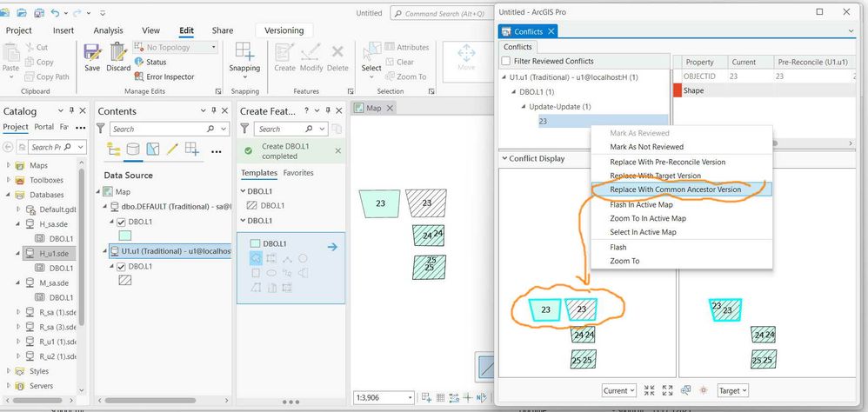The image size is (868, 412).
Task: Click the List By Editing pencil icon
Action: (172, 150)
